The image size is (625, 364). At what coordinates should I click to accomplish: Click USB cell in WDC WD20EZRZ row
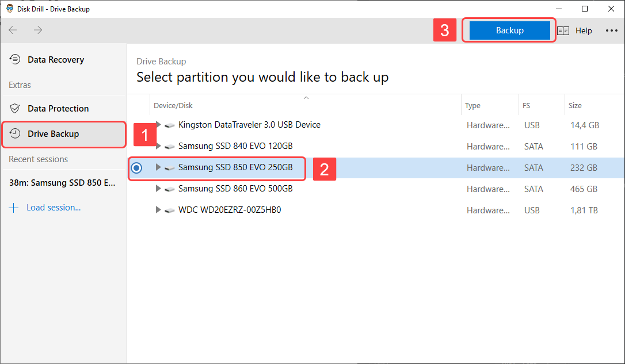532,210
